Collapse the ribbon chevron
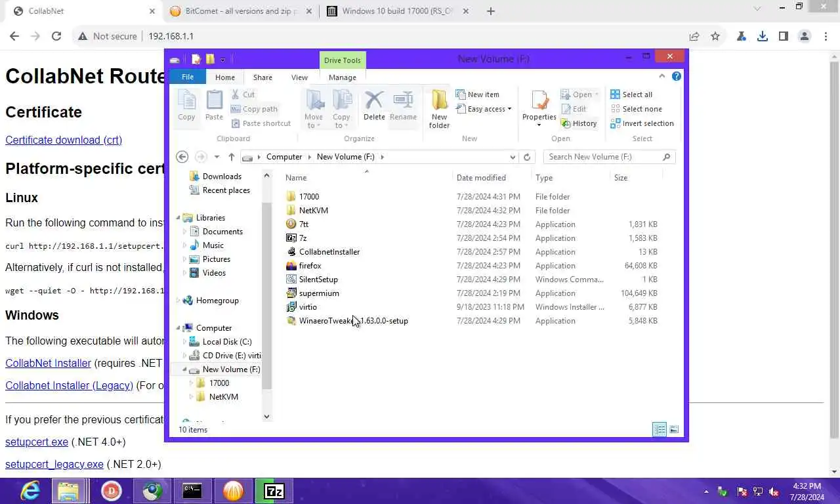This screenshot has height=504, width=840. tap(661, 76)
